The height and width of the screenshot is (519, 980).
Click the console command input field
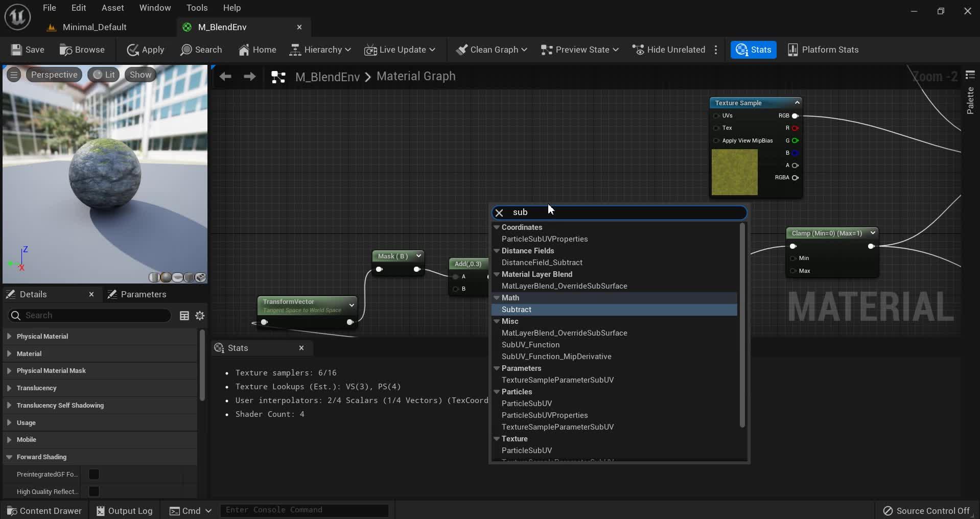pyautogui.click(x=304, y=510)
